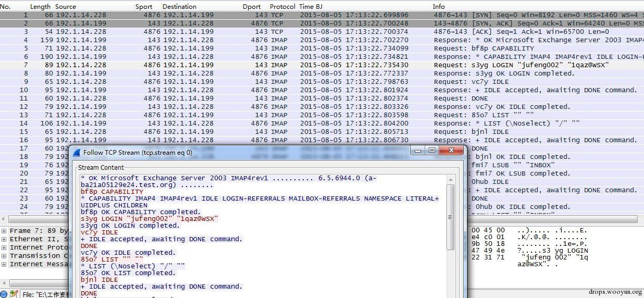
Task: Expand the Transmission Control tree node
Action: [x=4, y=256]
